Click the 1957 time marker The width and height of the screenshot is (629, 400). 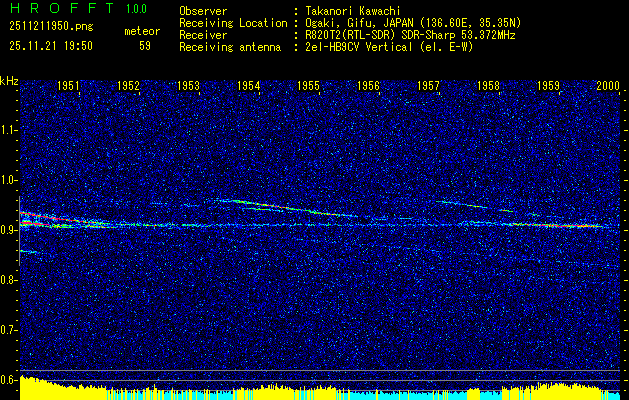[428, 87]
